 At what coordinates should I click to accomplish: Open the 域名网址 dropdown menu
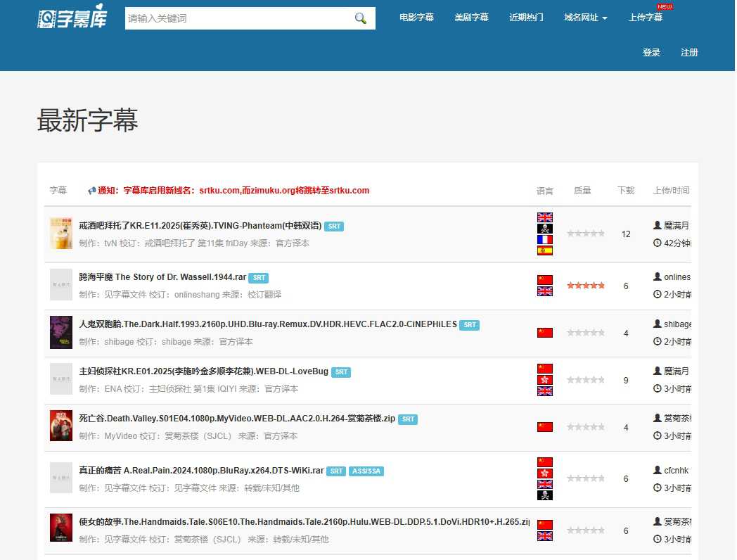click(587, 18)
